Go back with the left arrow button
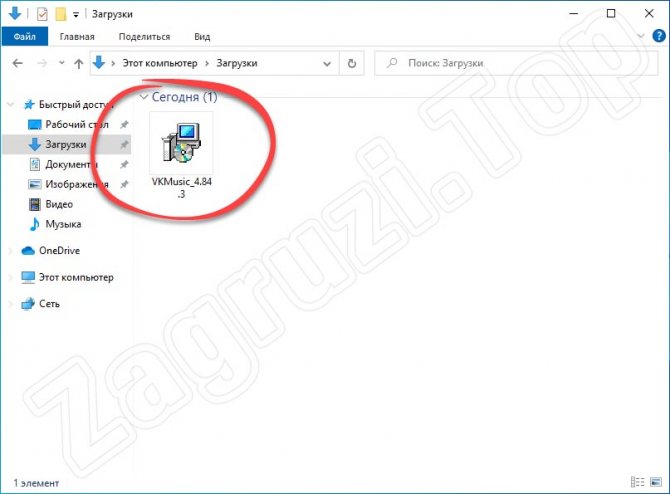670x494 pixels. pos(18,63)
